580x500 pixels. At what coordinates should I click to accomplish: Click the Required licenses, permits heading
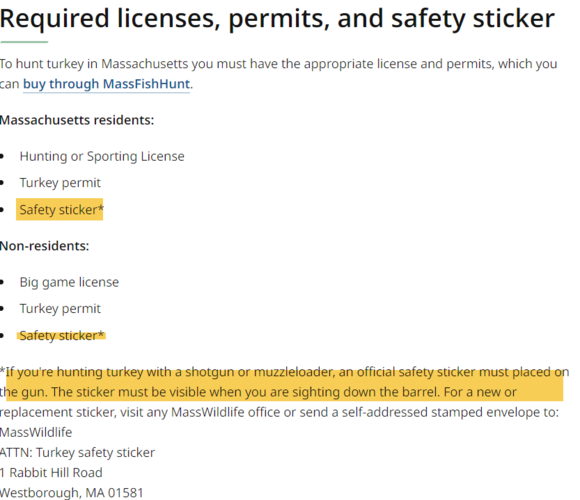pos(277,18)
